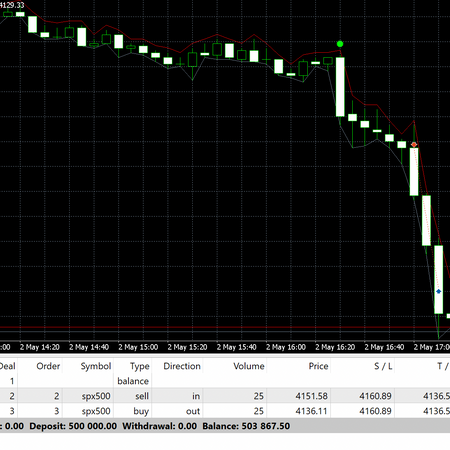
Task: Click the Balance: 503 867.50 summary text
Action: (246, 426)
